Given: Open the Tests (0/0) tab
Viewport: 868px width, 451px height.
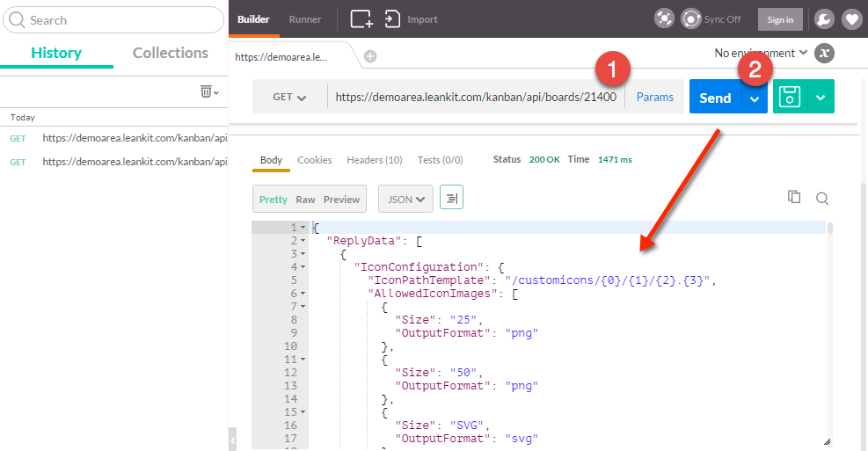Looking at the screenshot, I should pyautogui.click(x=440, y=160).
